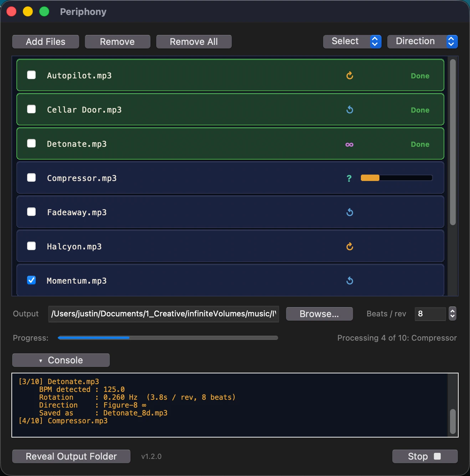
Task: Check the Autopilot.mp3 checkbox
Action: click(31, 75)
